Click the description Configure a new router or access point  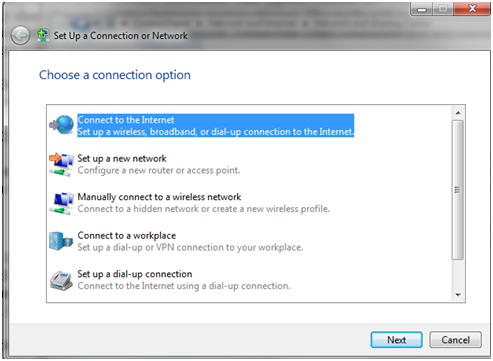tap(159, 170)
